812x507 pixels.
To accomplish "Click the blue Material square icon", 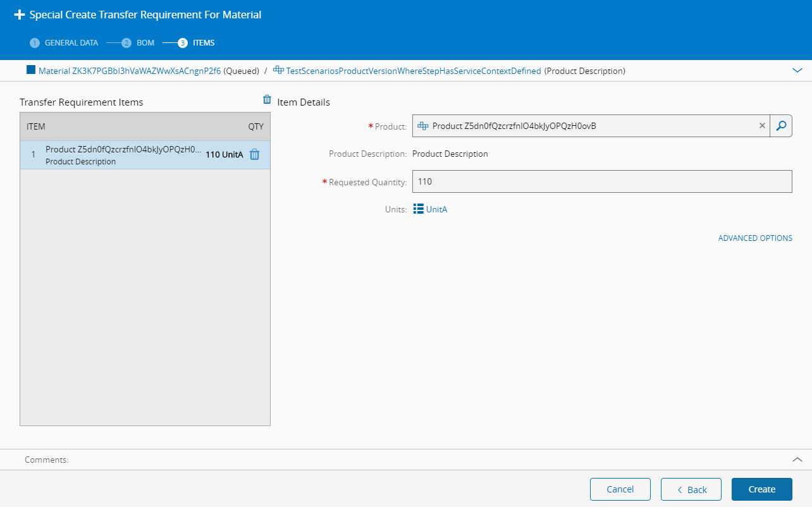I will coord(31,70).
